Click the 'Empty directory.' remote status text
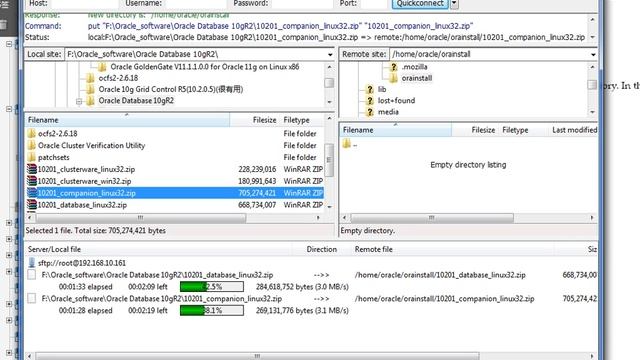Screen dimensions: 640x360 click(368, 231)
